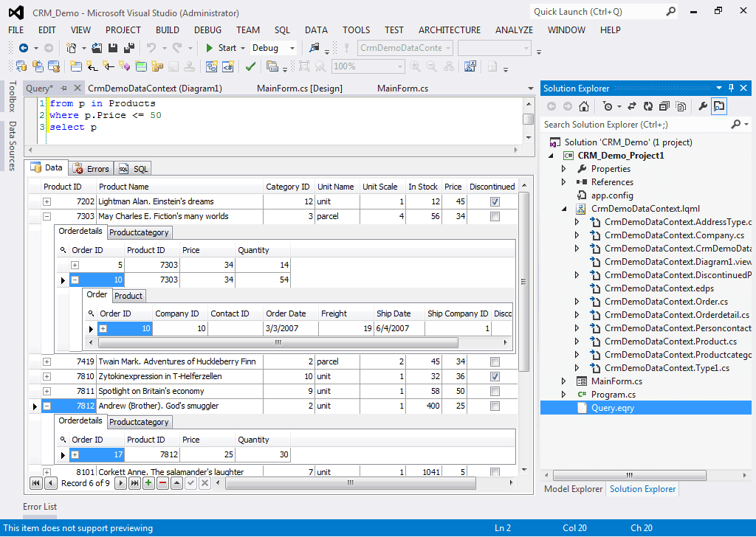This screenshot has width=756, height=537.
Task: Click the Solution Explorer Refresh icon
Action: [x=648, y=106]
